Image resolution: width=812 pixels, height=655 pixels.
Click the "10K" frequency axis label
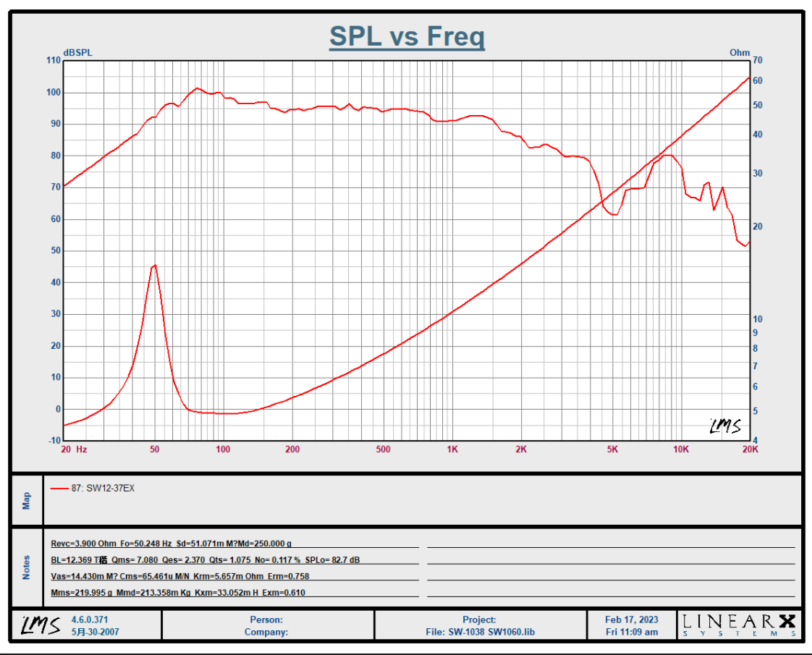(x=681, y=449)
